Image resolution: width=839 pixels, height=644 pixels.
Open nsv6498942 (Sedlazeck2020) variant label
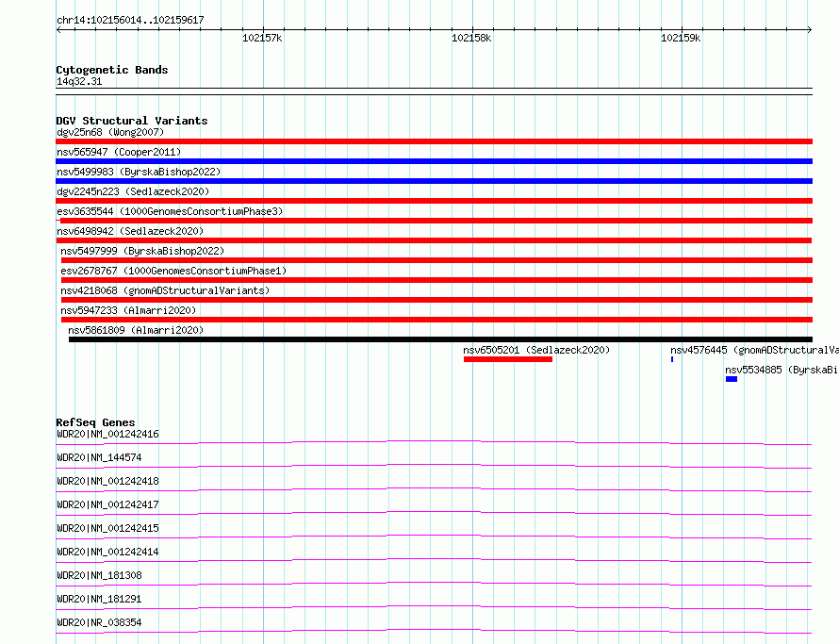click(130, 231)
